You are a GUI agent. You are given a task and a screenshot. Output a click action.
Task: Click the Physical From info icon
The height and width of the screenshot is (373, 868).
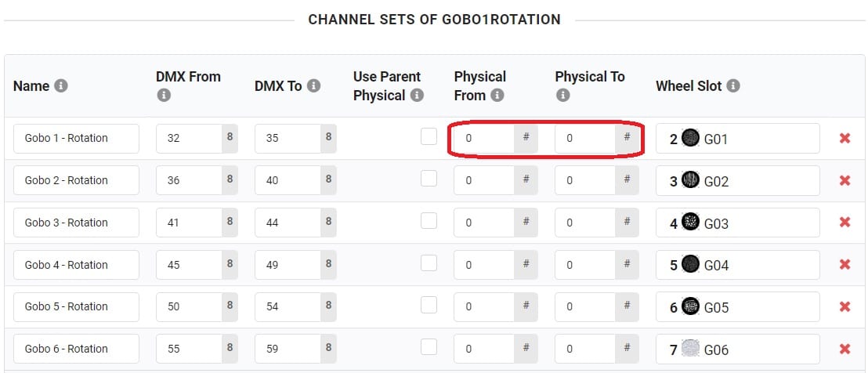[497, 96]
